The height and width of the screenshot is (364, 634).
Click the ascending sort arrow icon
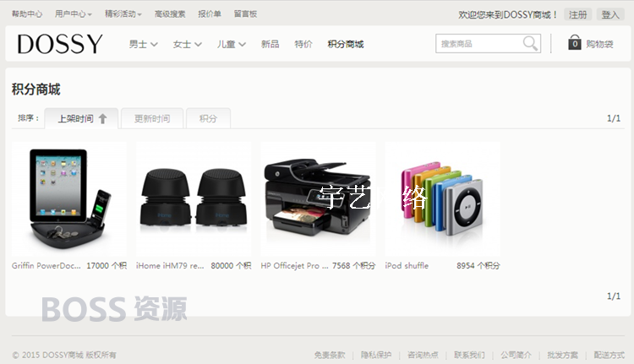click(x=102, y=119)
